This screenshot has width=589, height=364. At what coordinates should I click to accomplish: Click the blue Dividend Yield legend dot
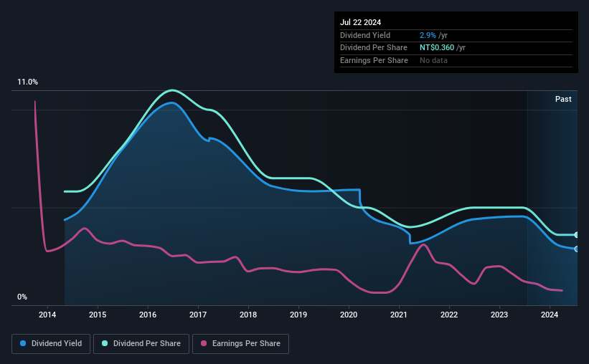pos(23,343)
